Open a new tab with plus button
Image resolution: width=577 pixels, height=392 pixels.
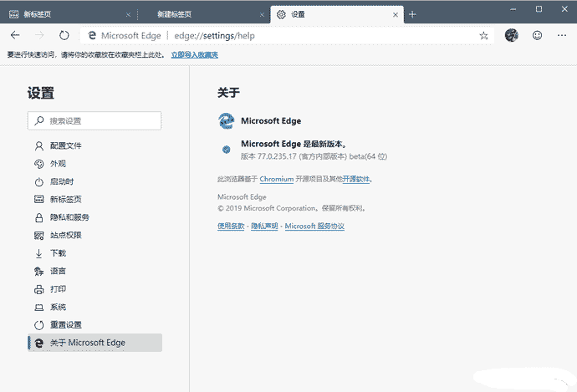point(412,15)
